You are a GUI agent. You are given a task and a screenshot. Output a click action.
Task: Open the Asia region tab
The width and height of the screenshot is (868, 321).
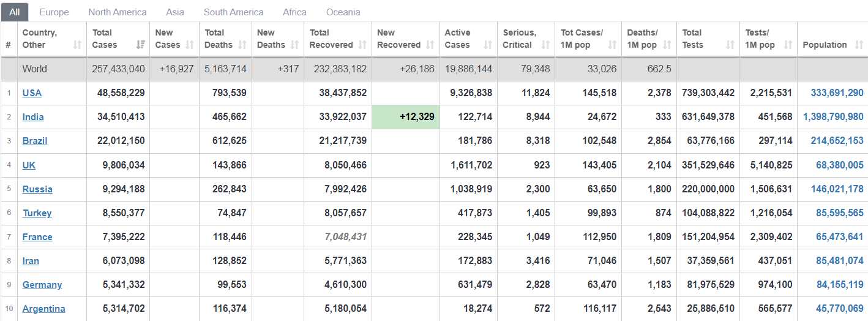175,12
